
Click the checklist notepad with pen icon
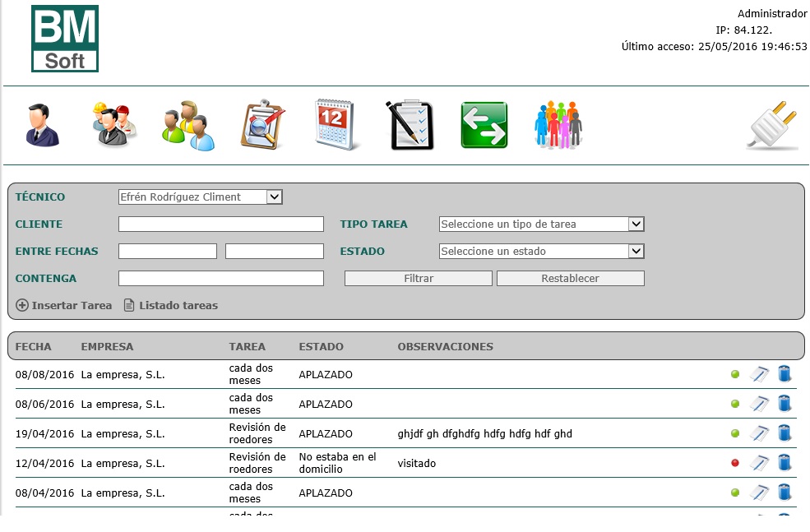pyautogui.click(x=410, y=125)
